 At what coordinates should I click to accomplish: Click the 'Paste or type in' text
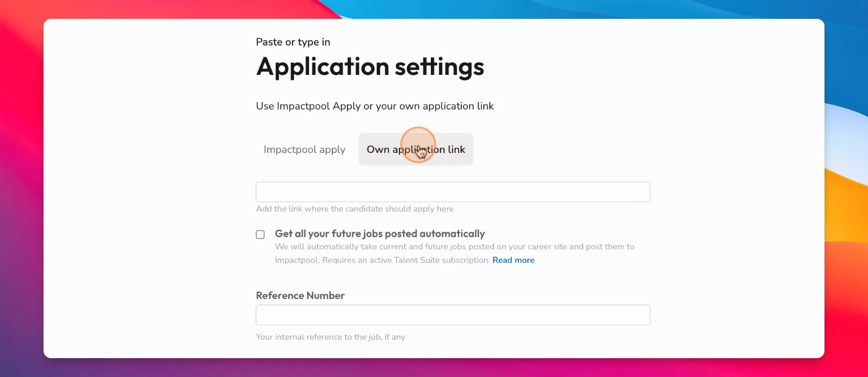pyautogui.click(x=293, y=42)
